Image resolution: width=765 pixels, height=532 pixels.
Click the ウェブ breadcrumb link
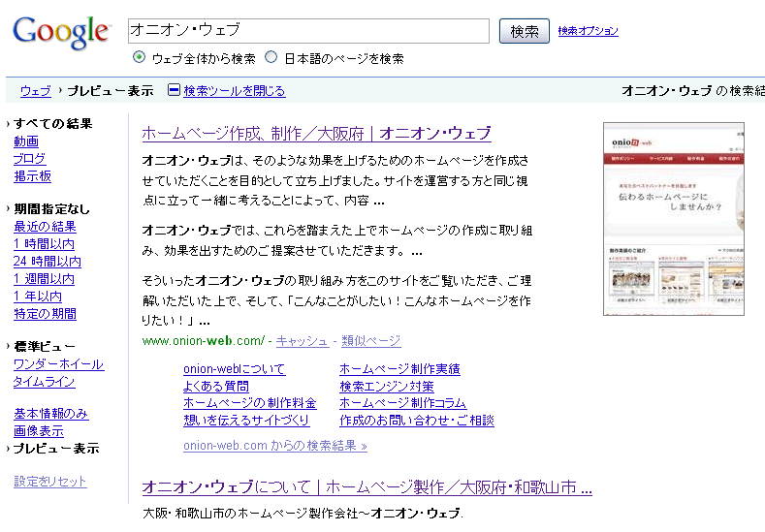[35, 91]
